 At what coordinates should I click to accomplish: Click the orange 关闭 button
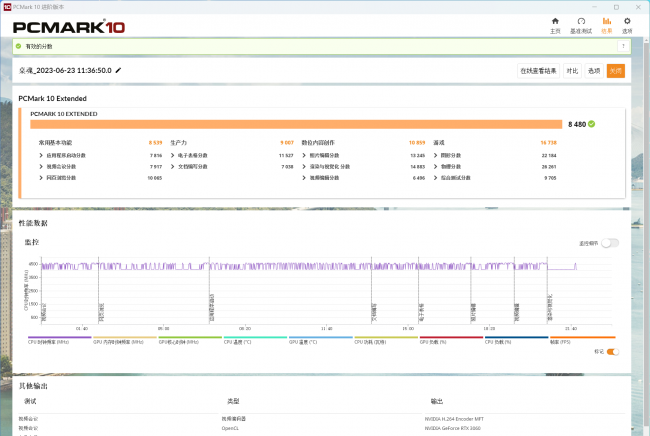coord(616,71)
